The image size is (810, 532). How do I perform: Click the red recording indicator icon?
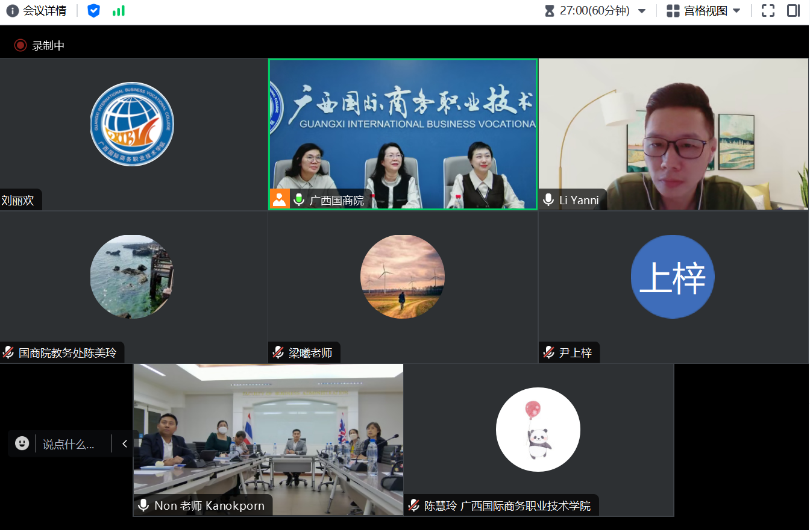[20, 45]
